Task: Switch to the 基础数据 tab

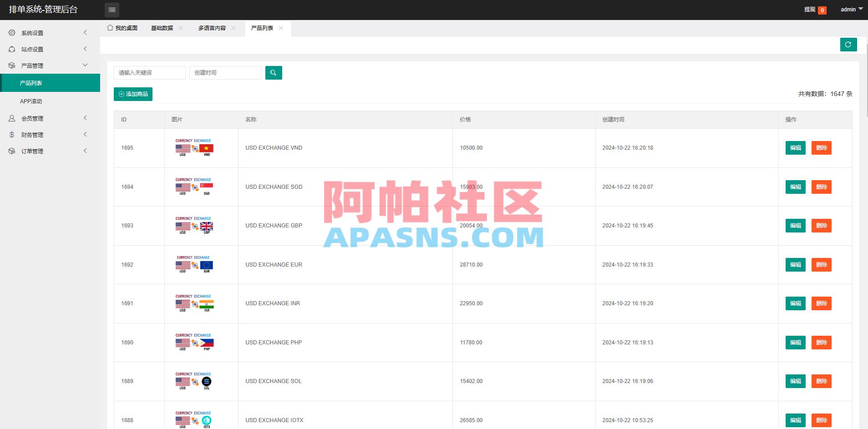Action: click(x=162, y=28)
